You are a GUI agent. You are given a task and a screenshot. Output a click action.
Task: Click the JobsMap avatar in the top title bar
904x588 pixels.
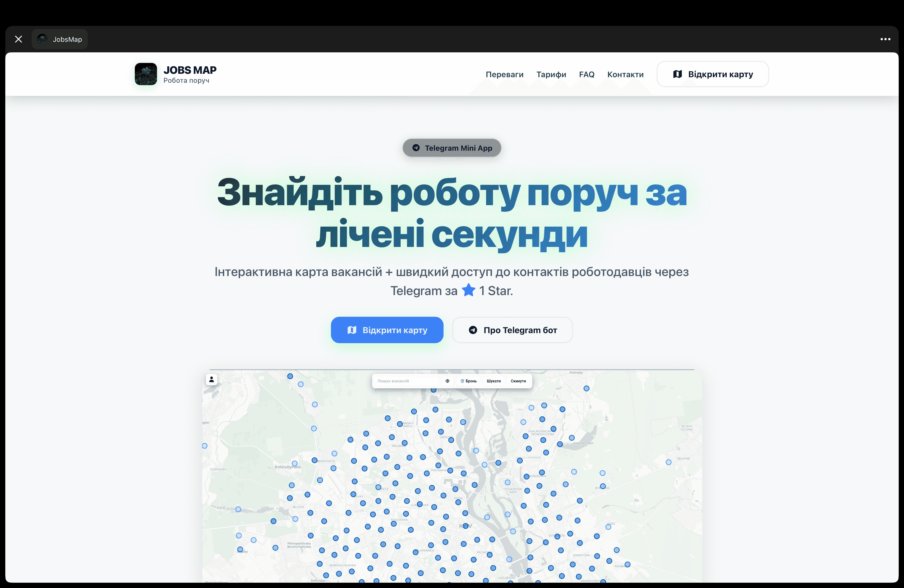(42, 39)
